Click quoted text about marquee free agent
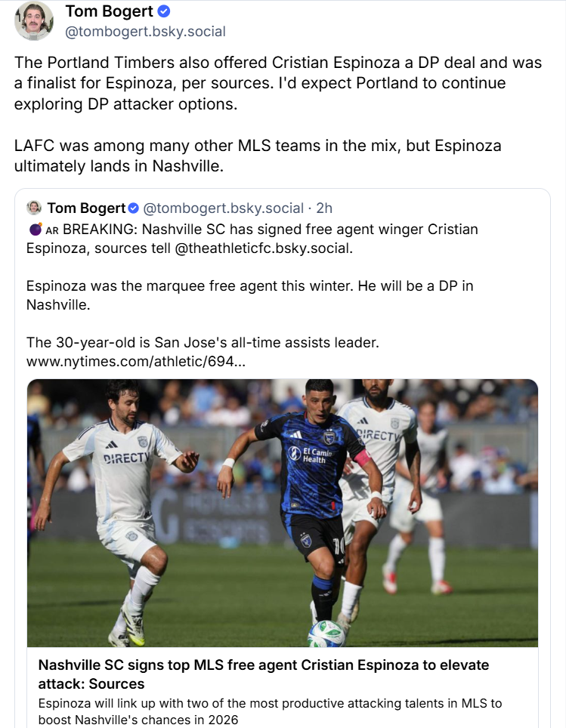Screen dimensions: 566x728 click(249, 295)
